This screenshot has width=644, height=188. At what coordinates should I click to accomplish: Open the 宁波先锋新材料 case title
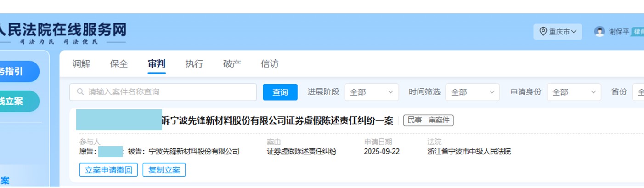(277, 121)
